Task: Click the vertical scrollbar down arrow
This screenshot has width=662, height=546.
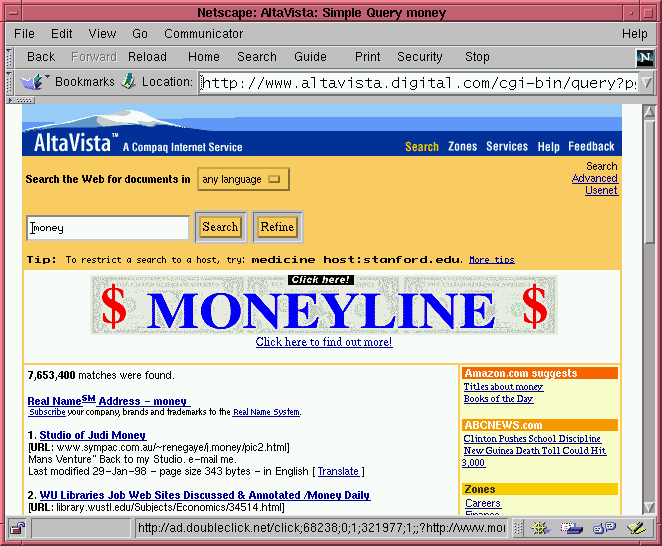Action: 650,508
